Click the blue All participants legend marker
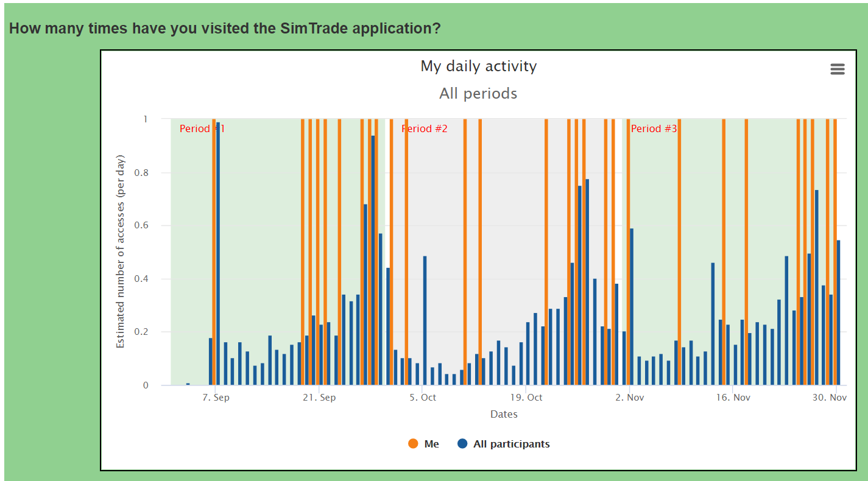868x481 pixels. click(x=462, y=444)
